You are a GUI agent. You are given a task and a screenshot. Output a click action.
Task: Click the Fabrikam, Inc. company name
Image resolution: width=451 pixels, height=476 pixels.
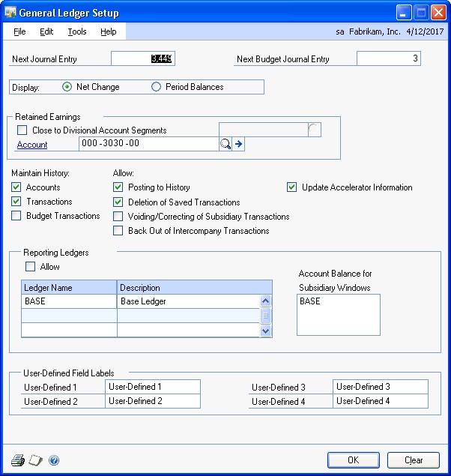point(375,31)
